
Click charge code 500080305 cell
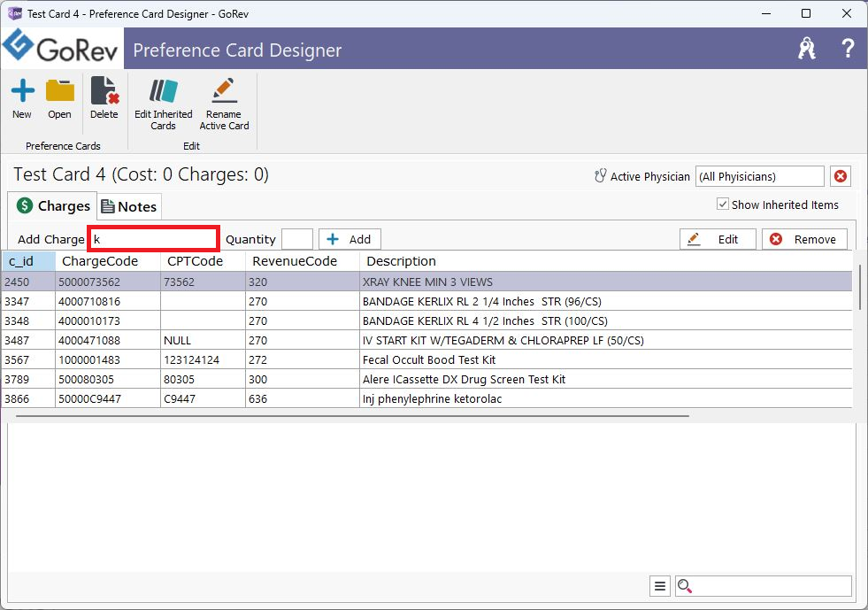108,379
